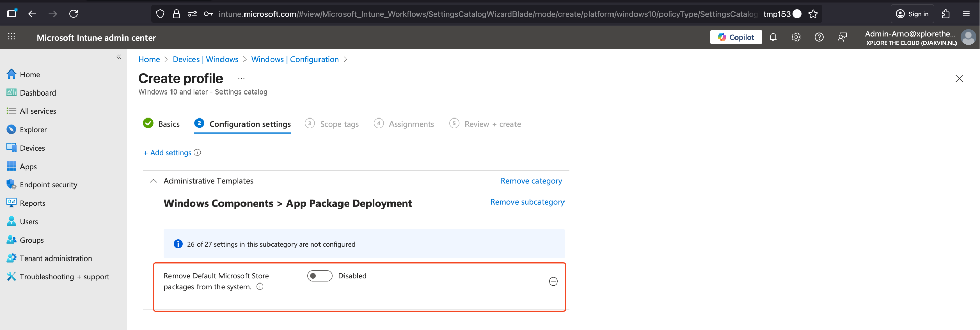Bookmark this page with star icon
This screenshot has width=980, height=330.
click(813, 14)
